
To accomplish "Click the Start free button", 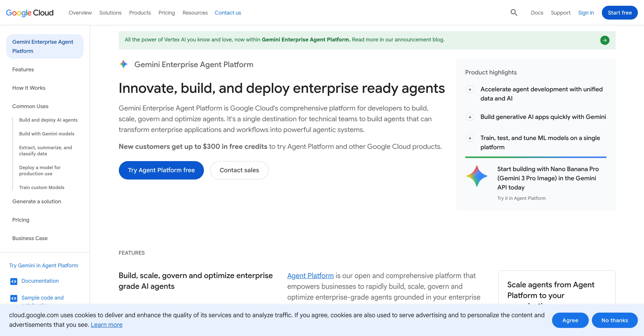I will [x=619, y=13].
